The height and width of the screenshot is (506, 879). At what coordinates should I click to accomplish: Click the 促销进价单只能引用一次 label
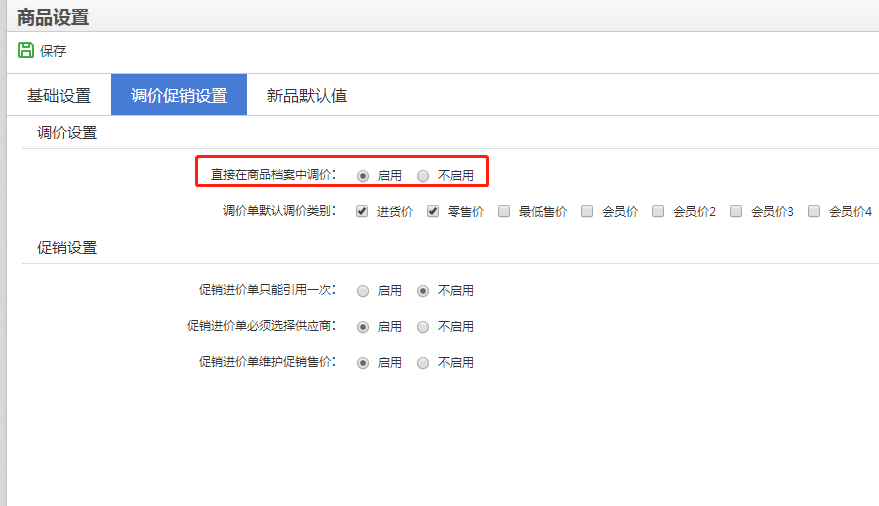coord(267,290)
